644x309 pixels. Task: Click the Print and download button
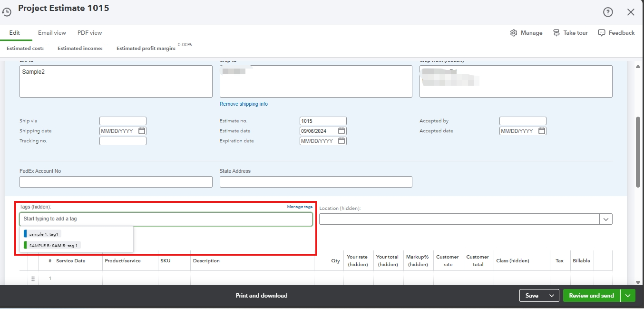pyautogui.click(x=262, y=295)
